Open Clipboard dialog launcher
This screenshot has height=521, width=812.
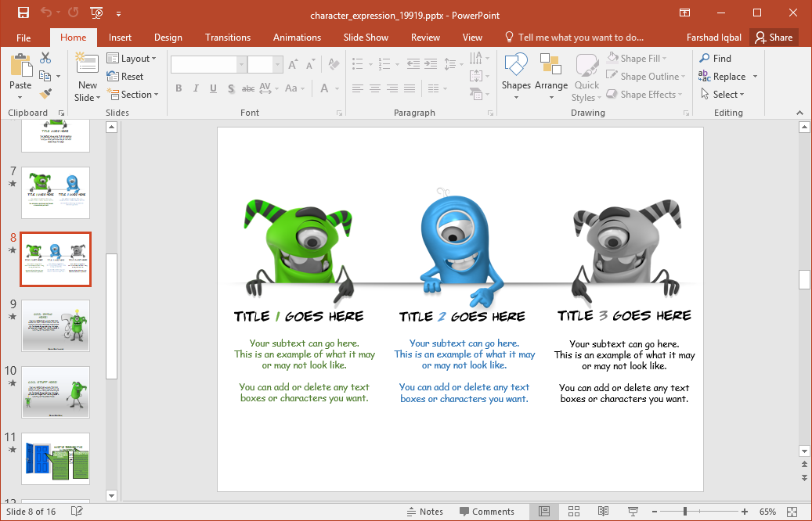tap(61, 113)
